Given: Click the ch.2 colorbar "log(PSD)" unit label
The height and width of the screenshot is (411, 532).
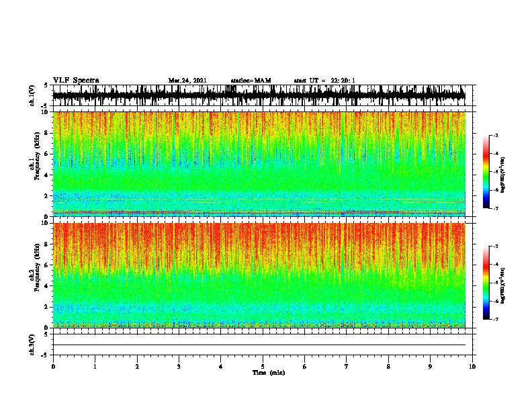Looking at the screenshot, I should pos(502,285).
